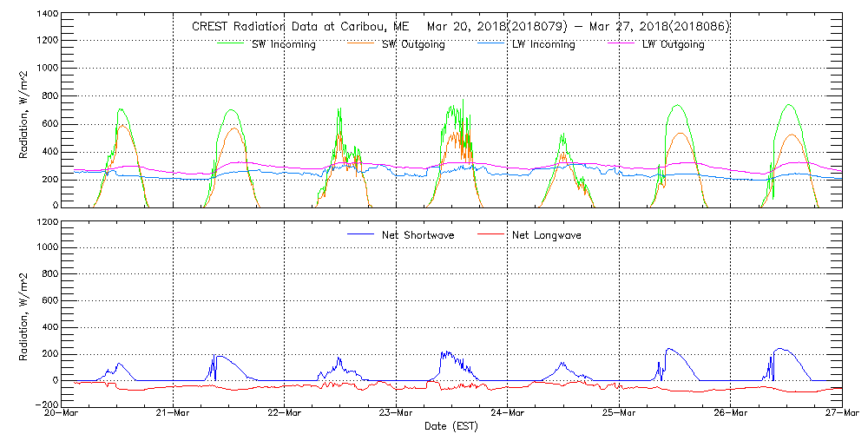Click the -200 value on lower y-axis

click(45, 405)
